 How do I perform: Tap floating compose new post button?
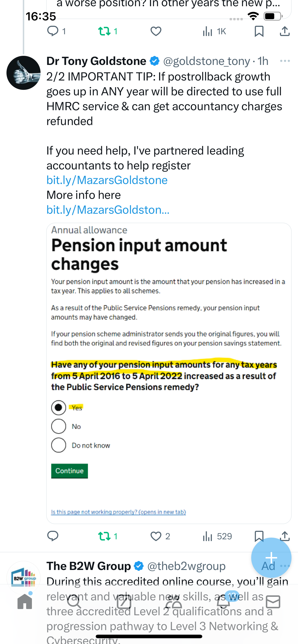[271, 558]
